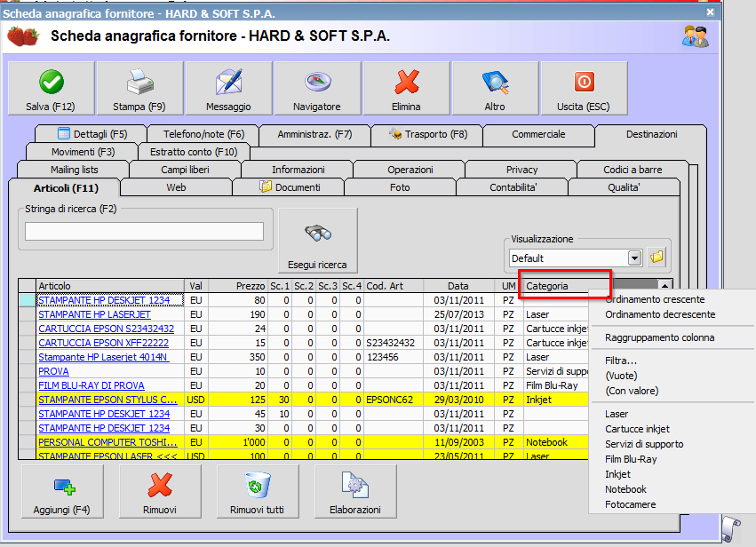Open FILM BLU-RAY DI PROVA link
Screen dimensions: 756x547
click(92, 385)
